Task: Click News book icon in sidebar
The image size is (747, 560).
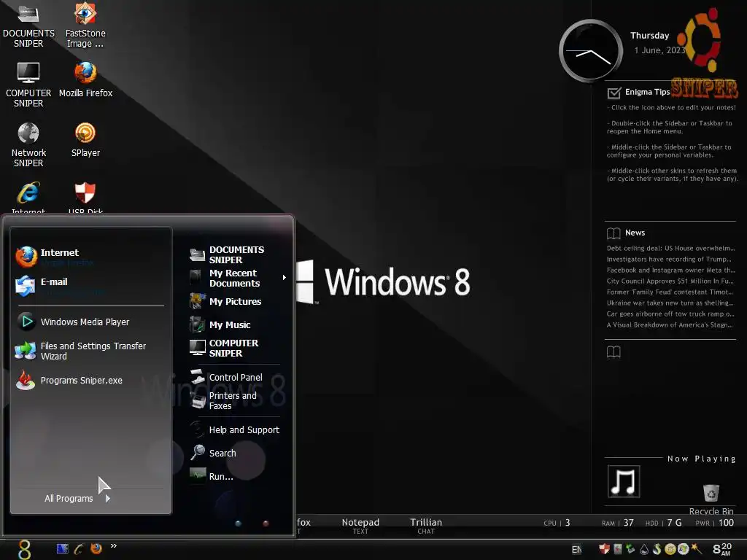Action: (614, 233)
